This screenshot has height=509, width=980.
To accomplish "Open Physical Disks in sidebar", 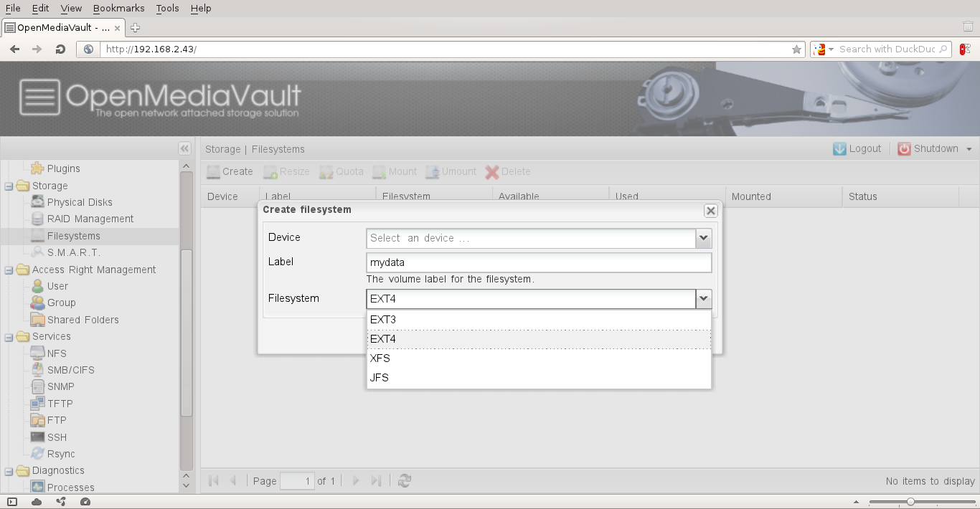I will click(80, 202).
